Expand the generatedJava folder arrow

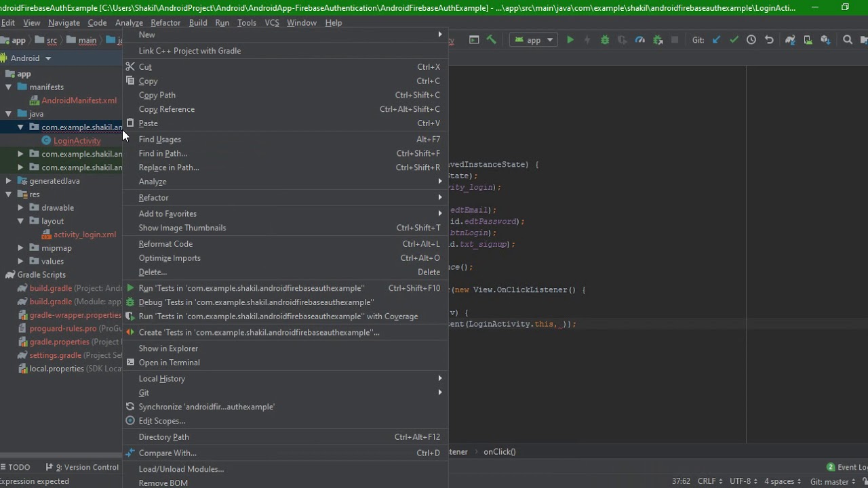(x=8, y=181)
